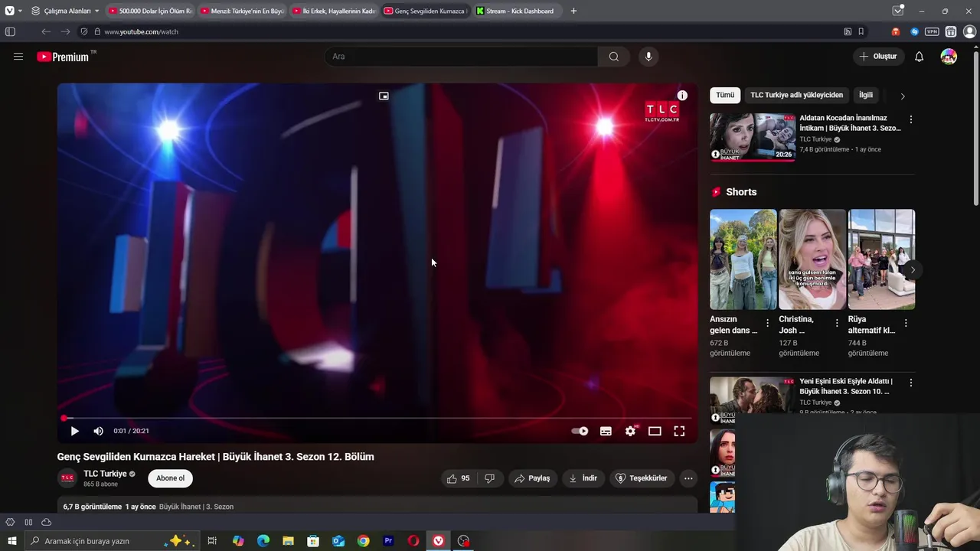This screenshot has height=551, width=980.
Task: Select the İlgili filter chip
Action: click(x=866, y=95)
